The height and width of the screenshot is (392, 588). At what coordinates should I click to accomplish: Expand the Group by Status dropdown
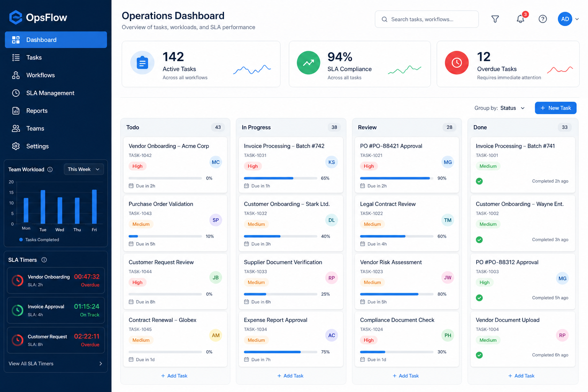(x=513, y=108)
